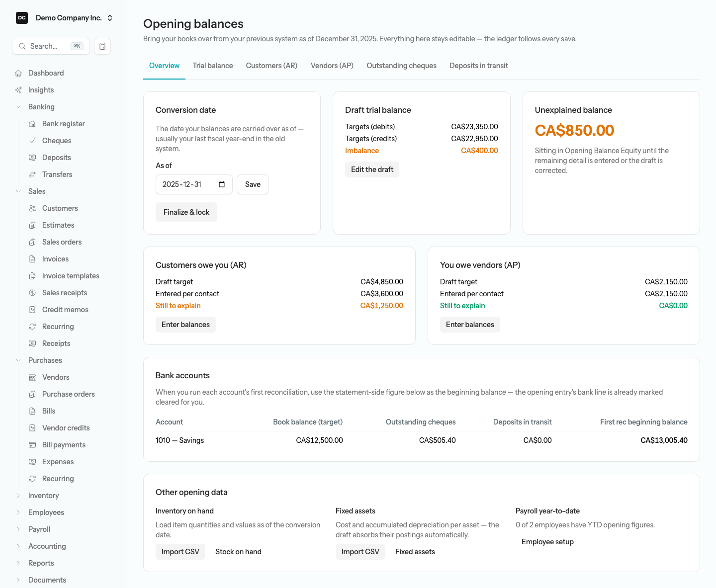The height and width of the screenshot is (588, 716).
Task: Click Save next to the date
Action: 253,184
